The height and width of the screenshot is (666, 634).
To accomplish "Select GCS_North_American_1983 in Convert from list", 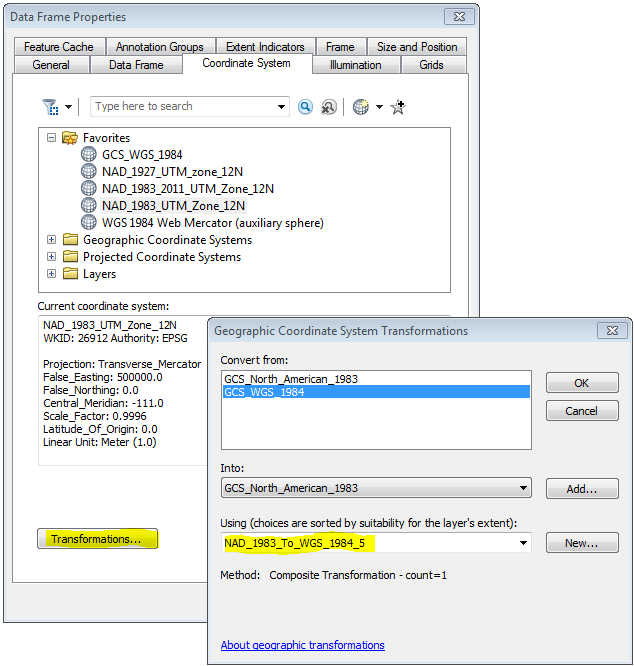I will (x=291, y=379).
